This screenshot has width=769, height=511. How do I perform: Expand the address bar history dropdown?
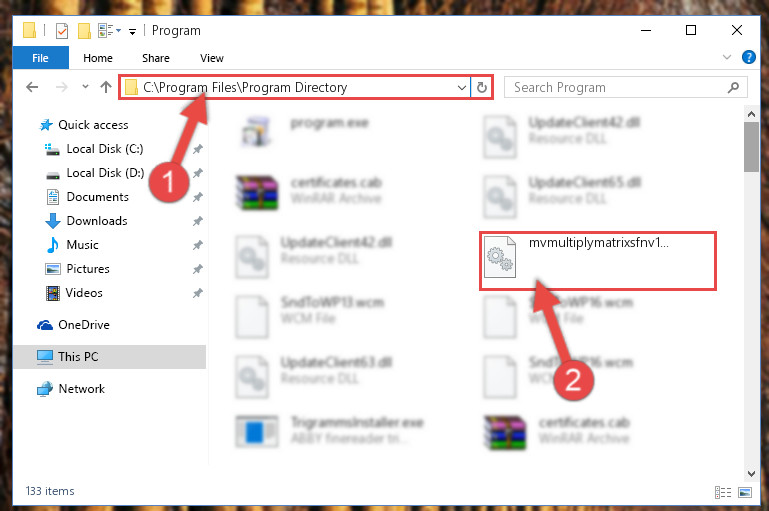click(461, 87)
